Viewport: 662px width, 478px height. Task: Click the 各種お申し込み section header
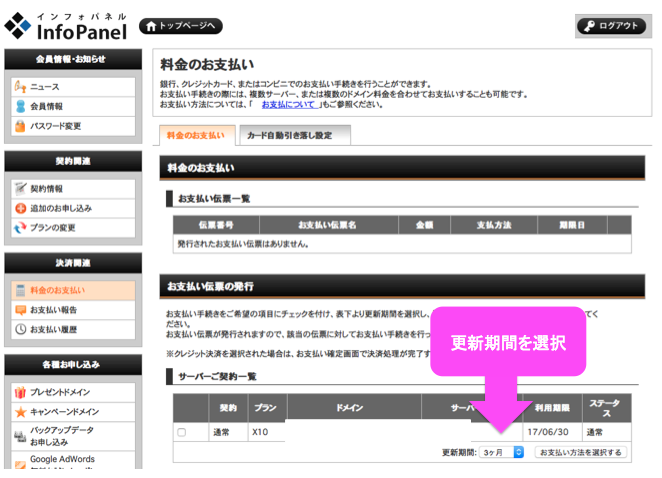point(73,365)
